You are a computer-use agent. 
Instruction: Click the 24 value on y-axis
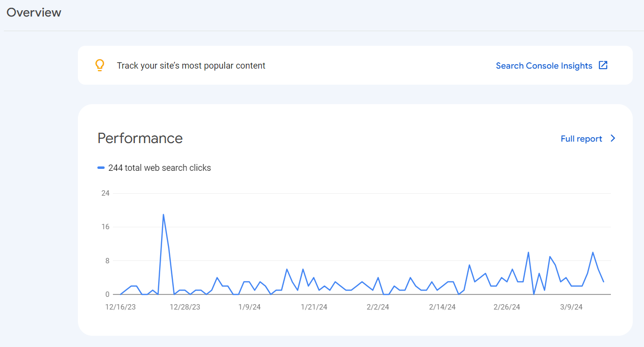(105, 193)
